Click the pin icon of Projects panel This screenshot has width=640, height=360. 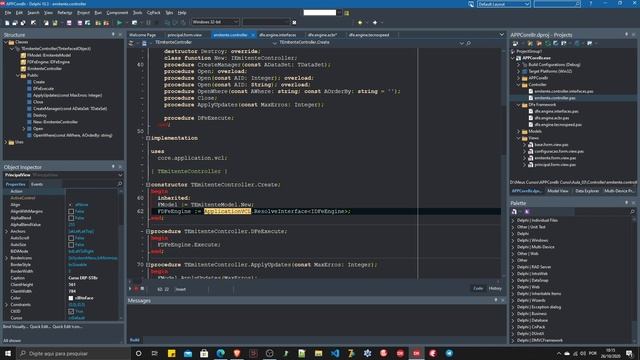pyautogui.click(x=626, y=35)
